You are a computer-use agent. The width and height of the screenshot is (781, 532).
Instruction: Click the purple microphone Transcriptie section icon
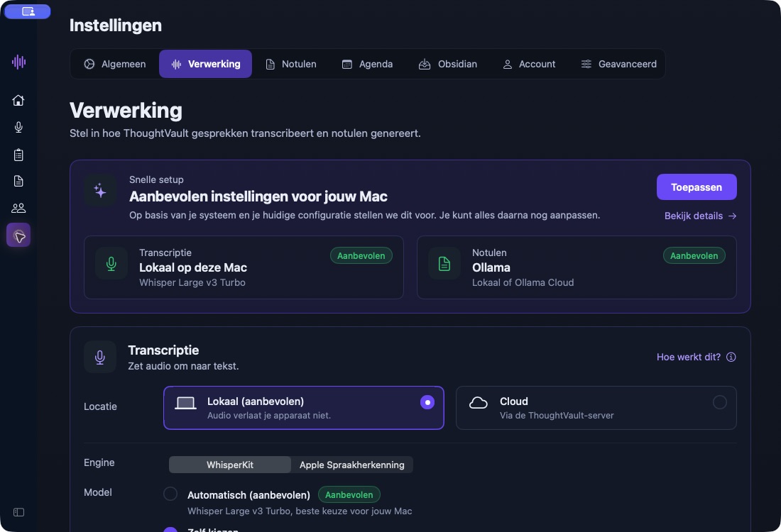click(x=100, y=357)
